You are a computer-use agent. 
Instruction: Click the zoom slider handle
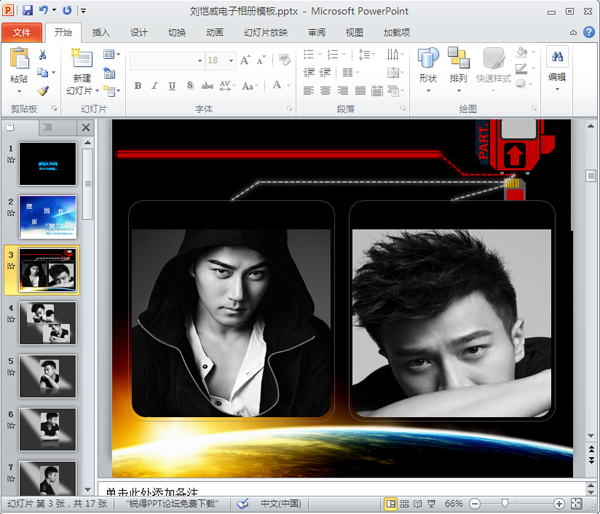click(505, 503)
